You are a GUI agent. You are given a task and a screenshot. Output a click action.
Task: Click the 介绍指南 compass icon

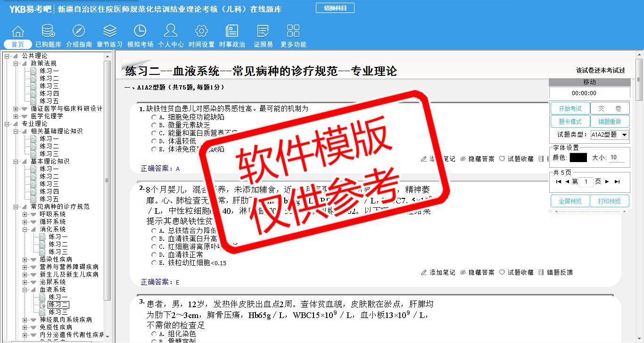pos(79,32)
